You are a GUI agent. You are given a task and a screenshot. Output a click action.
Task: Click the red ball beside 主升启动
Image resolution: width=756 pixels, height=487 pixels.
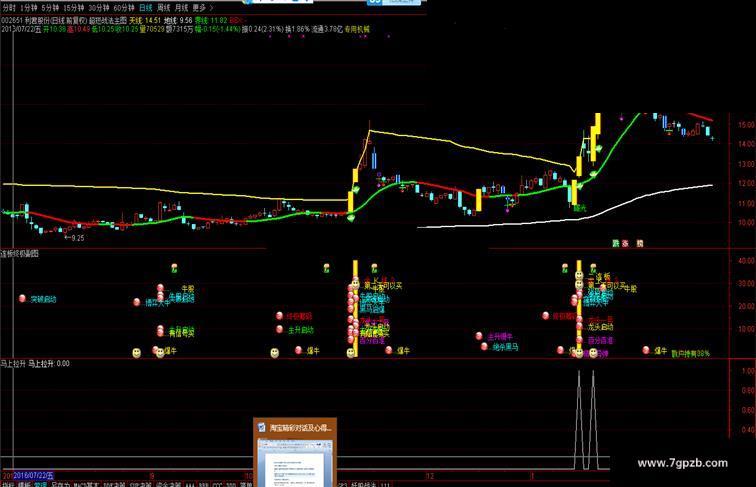click(280, 330)
